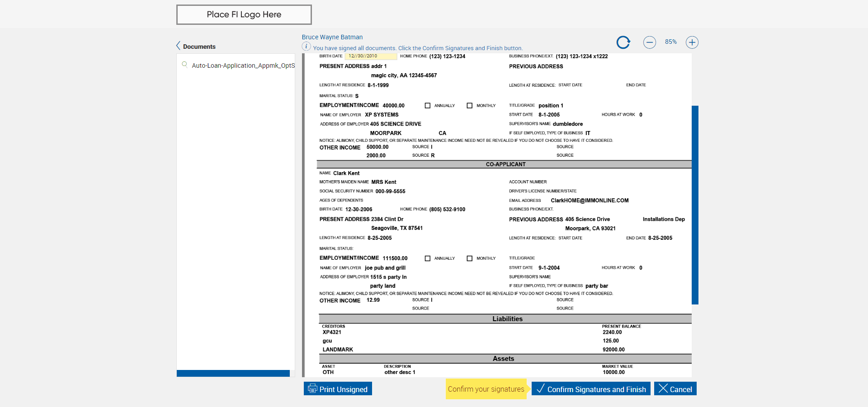Click the highlighted Birth Date field
868x407 pixels.
(371, 56)
